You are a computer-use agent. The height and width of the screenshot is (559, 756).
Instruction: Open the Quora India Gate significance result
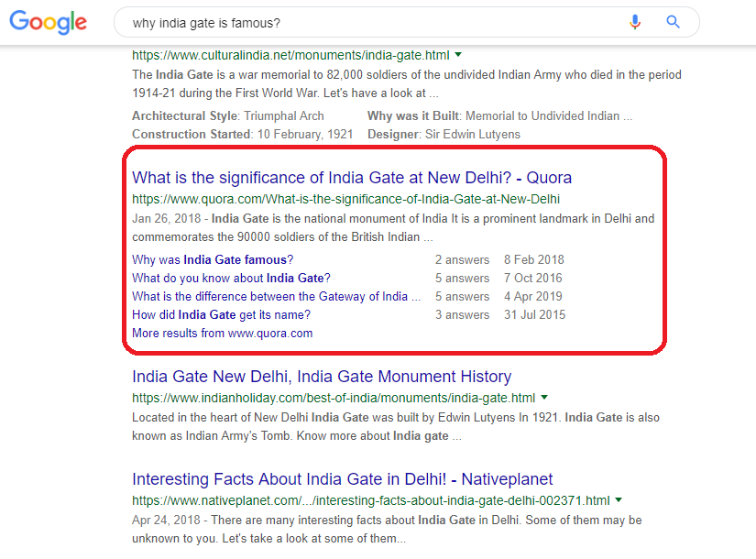point(352,178)
